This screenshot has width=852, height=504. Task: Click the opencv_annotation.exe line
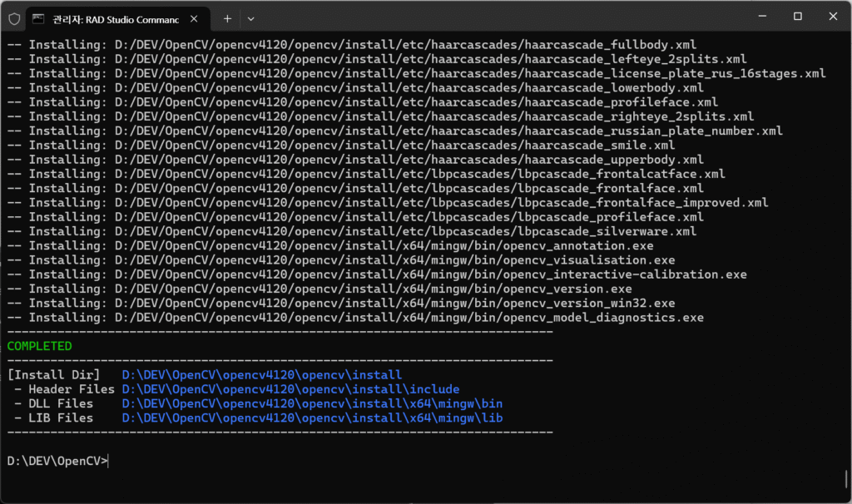point(330,246)
